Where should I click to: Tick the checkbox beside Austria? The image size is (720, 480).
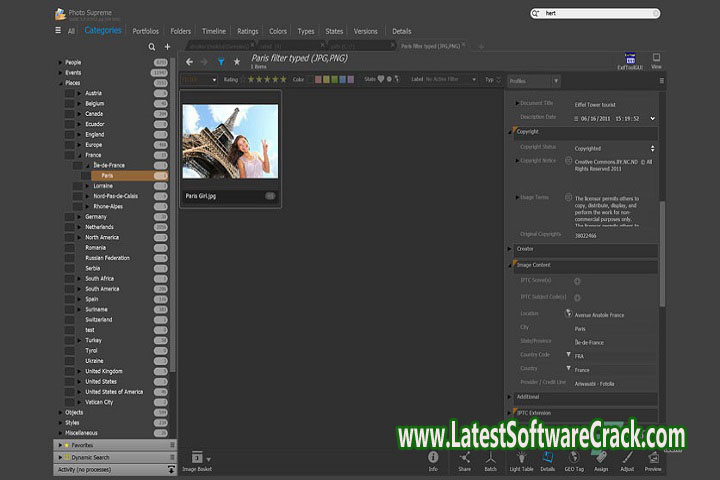click(70, 93)
